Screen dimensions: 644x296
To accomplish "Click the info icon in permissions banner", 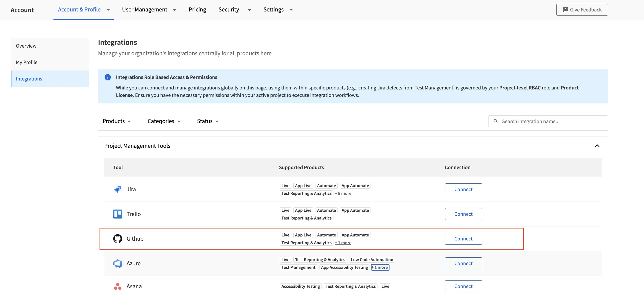I will [107, 77].
